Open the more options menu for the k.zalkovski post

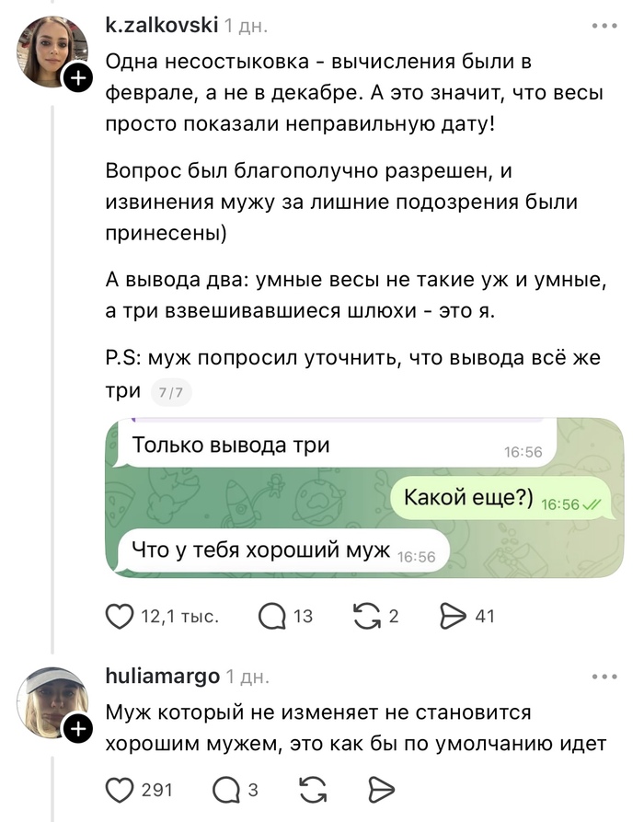point(604,26)
